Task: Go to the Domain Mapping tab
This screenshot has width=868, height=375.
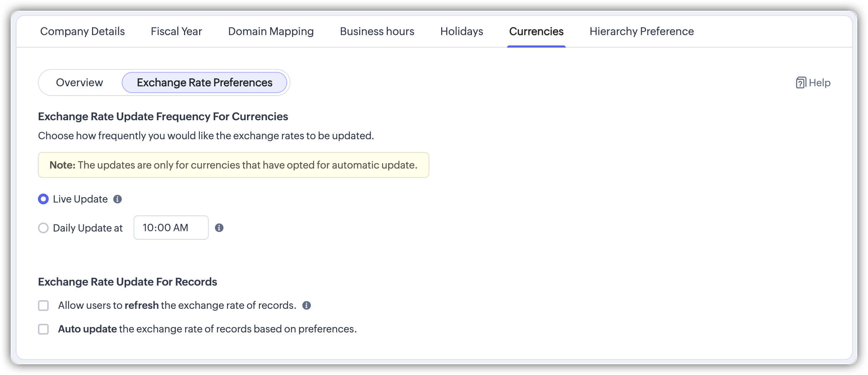Action: [x=271, y=31]
